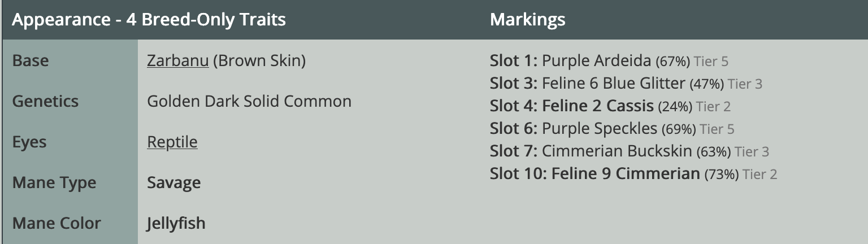This screenshot has width=868, height=244.
Task: Click Slot 4 Feline 2 Cassis marking
Action: coord(597,106)
